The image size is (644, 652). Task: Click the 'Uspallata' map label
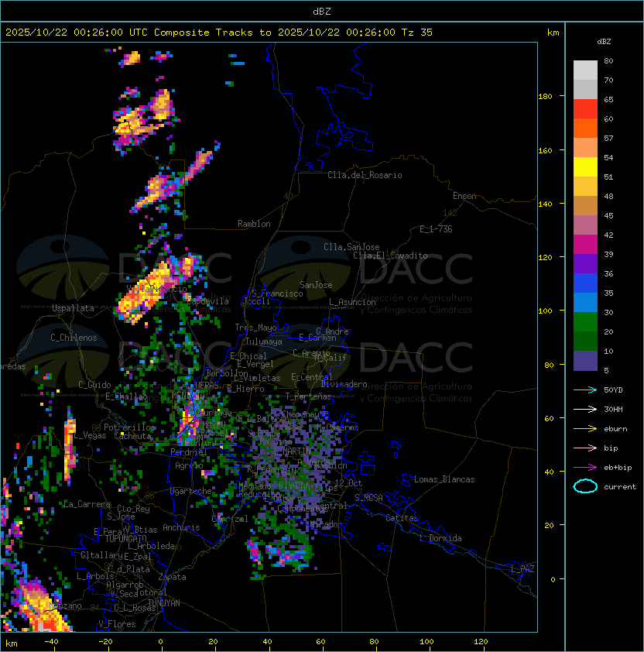[x=74, y=308]
